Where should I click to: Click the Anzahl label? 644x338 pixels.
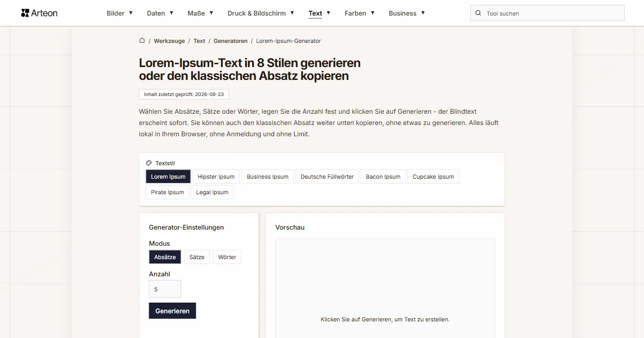(x=159, y=274)
